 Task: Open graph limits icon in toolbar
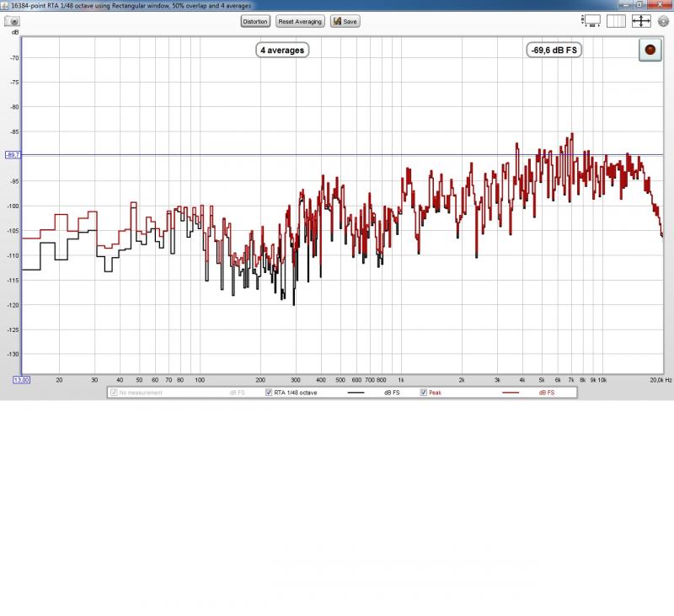(x=591, y=21)
